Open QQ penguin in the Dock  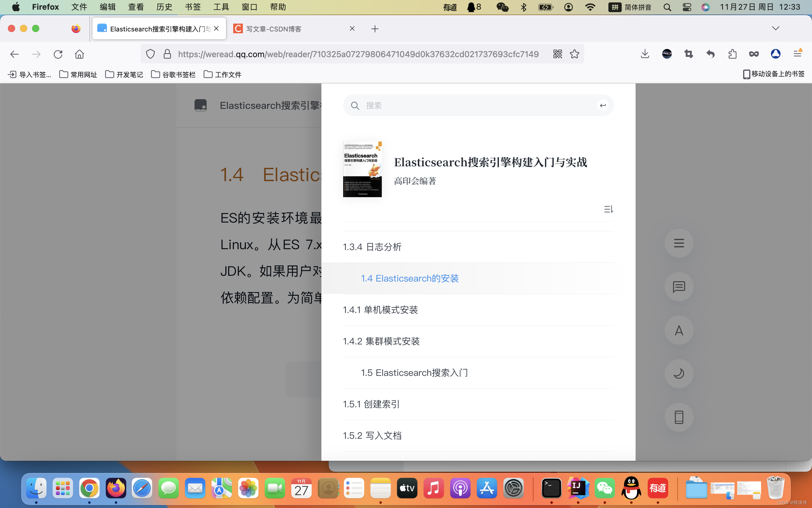(x=631, y=488)
